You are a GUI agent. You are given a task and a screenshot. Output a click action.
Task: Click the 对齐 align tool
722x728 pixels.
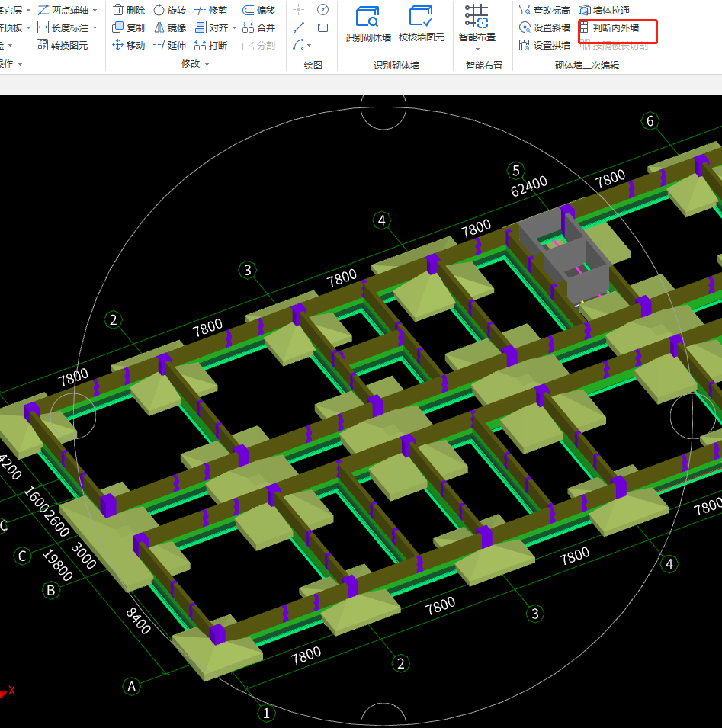[211, 27]
